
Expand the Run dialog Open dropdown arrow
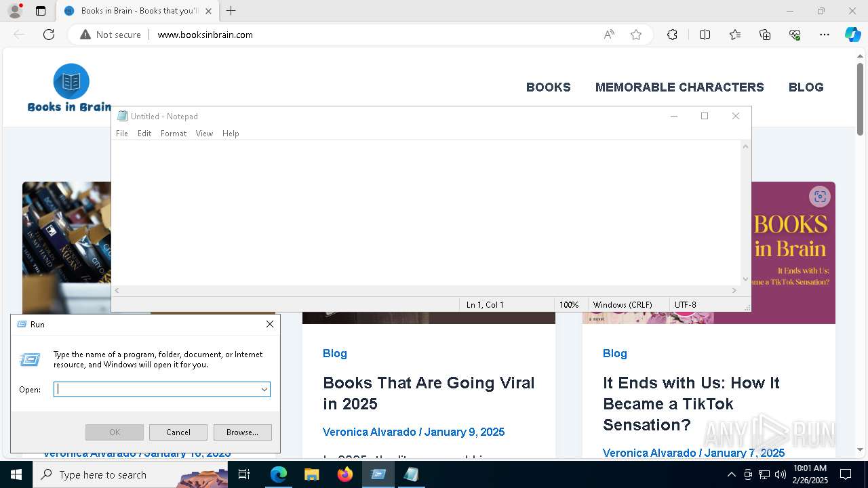tap(264, 389)
